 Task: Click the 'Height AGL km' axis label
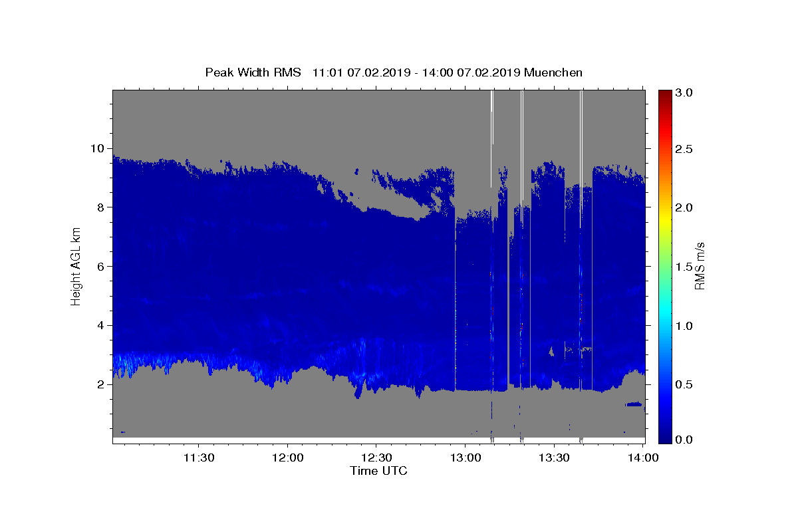76,266
